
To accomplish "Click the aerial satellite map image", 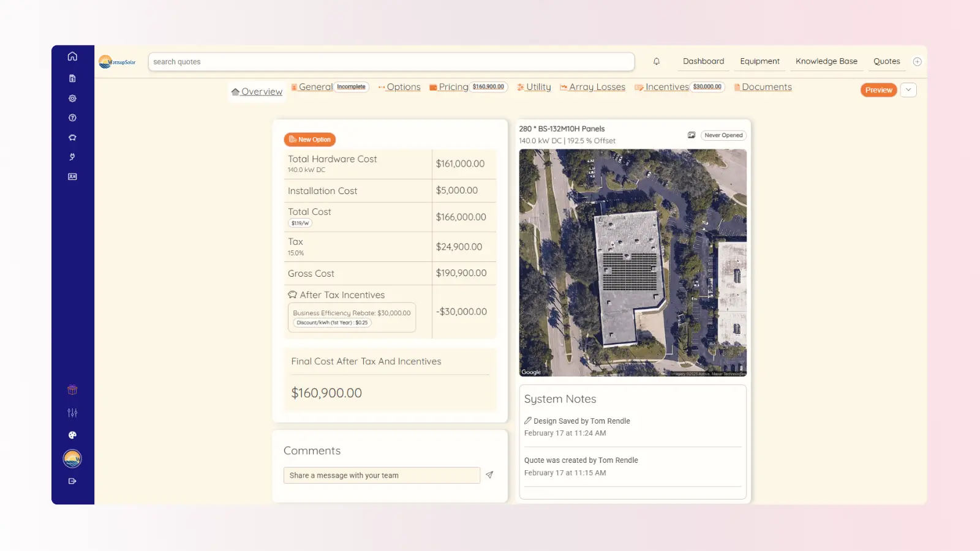I will (633, 263).
